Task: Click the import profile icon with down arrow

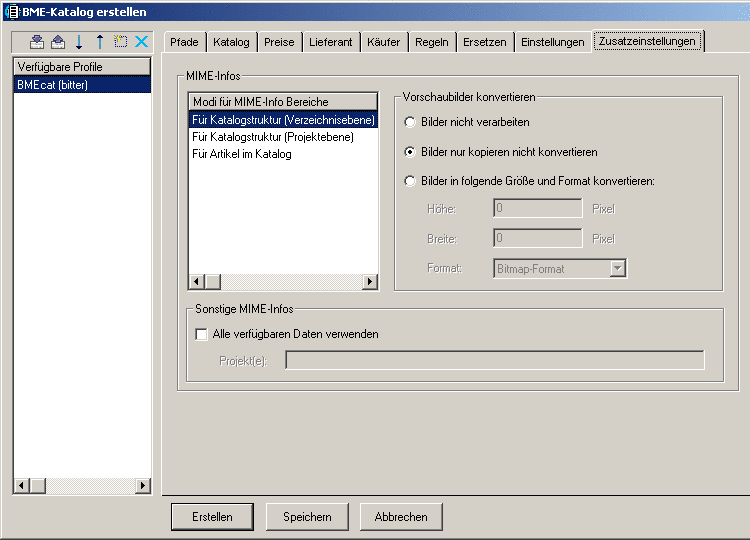Action: [x=37, y=42]
